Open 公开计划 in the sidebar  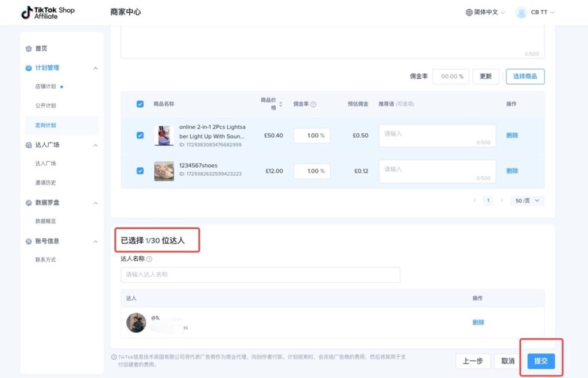click(45, 106)
